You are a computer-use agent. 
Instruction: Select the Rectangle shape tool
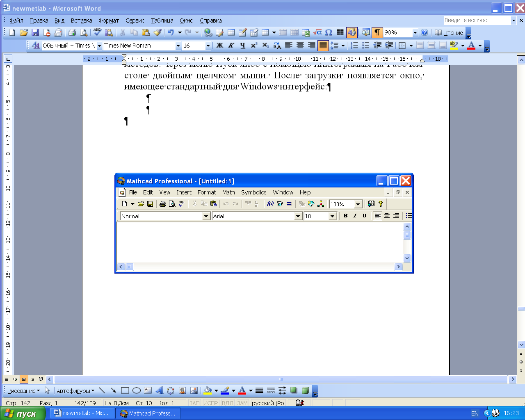click(x=125, y=390)
